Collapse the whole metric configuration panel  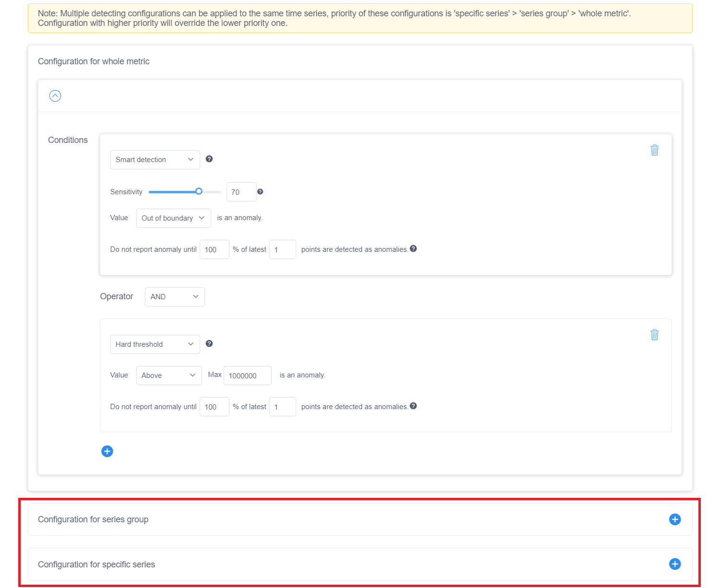click(55, 96)
